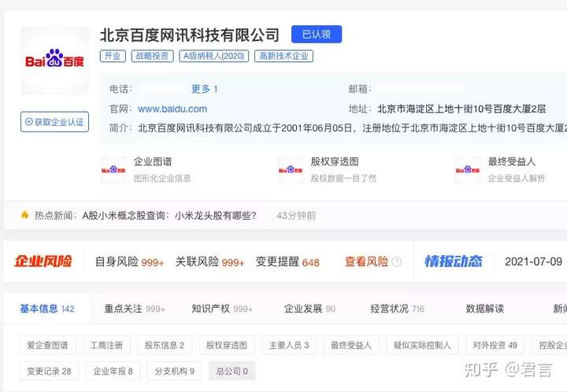Click 查看风险 link
Image resolution: width=567 pixels, height=392 pixels.
(x=366, y=261)
